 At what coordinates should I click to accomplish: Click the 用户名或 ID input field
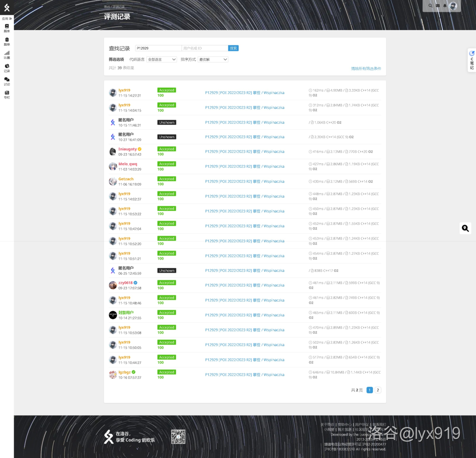click(x=205, y=48)
